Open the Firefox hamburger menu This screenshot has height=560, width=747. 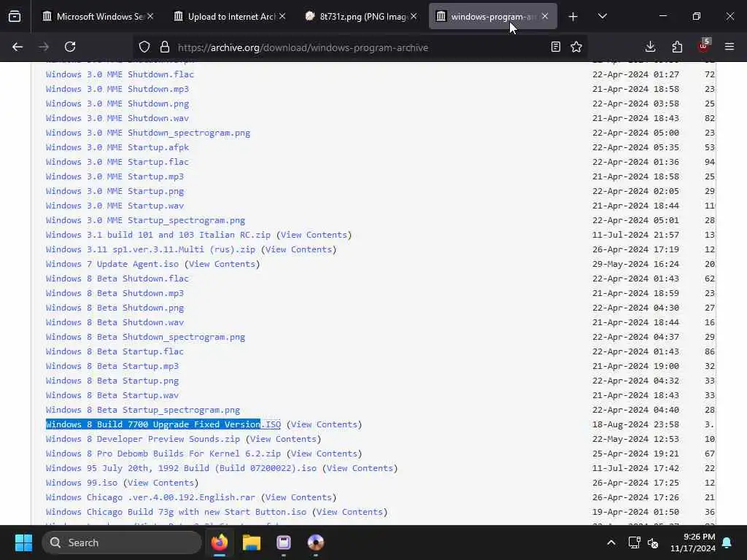(729, 47)
